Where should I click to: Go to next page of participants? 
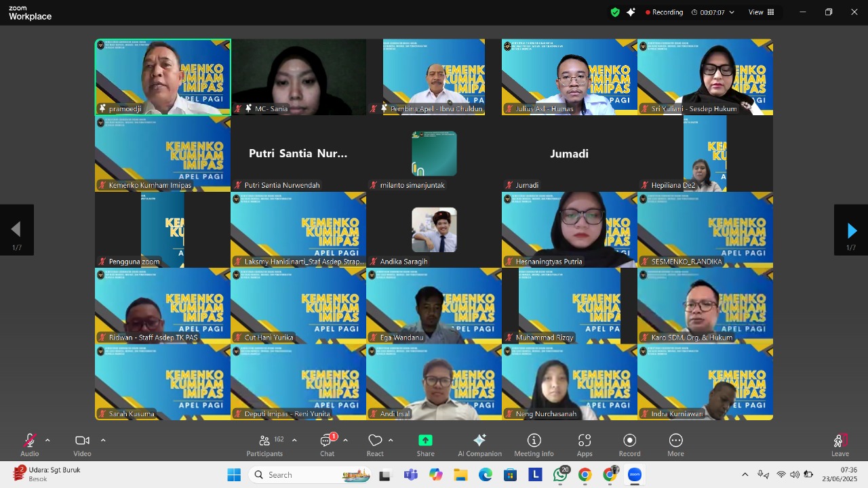click(851, 230)
